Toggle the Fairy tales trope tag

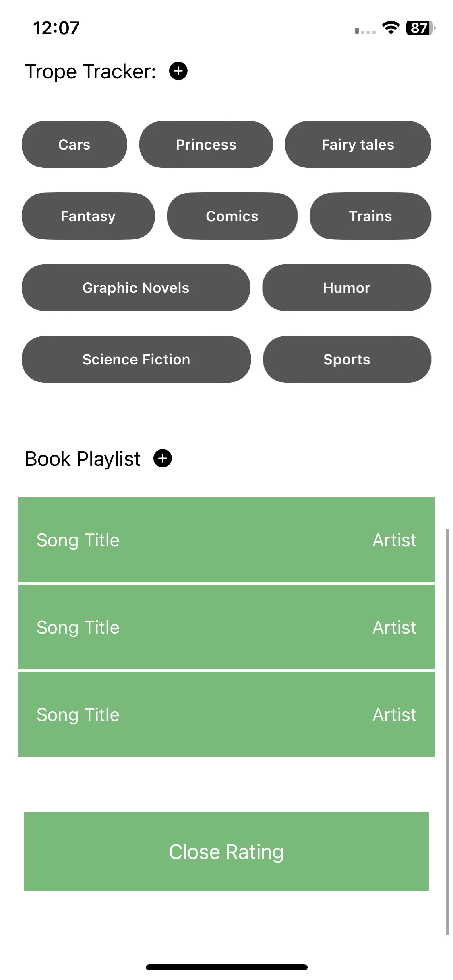pyautogui.click(x=358, y=144)
